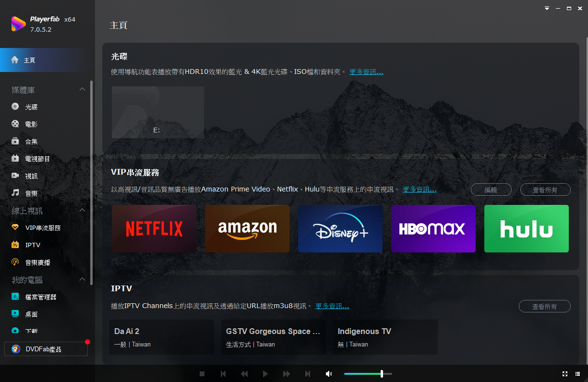Click the fast forward button

287,374
